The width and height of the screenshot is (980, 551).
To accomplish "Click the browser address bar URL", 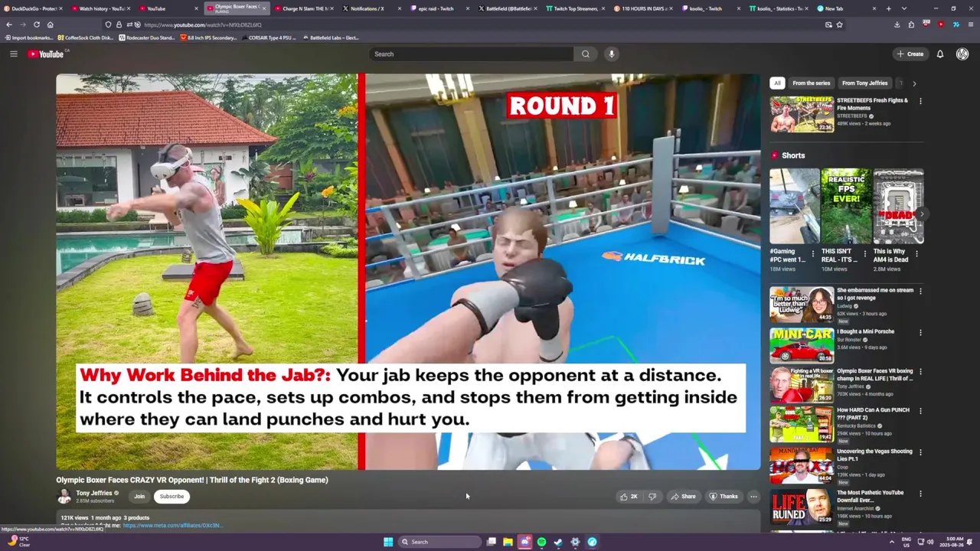I will coord(202,24).
